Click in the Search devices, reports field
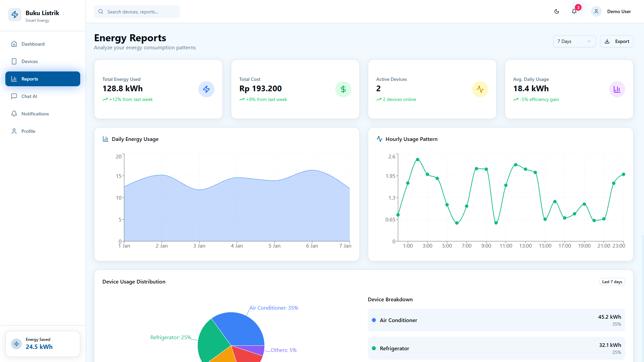 click(x=137, y=12)
